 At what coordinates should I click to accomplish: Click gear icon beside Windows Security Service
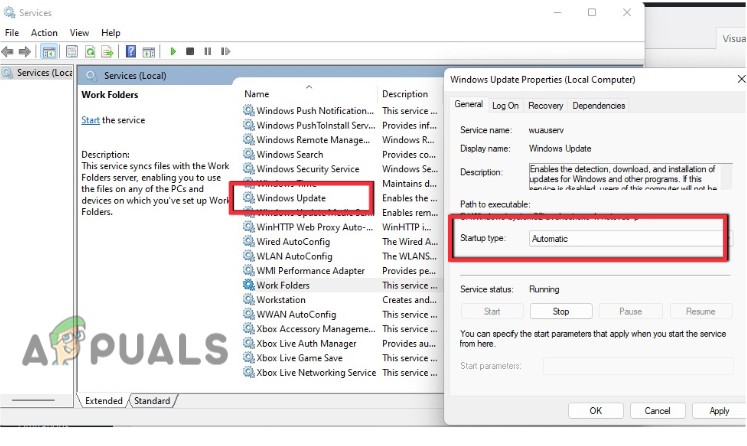click(x=249, y=168)
